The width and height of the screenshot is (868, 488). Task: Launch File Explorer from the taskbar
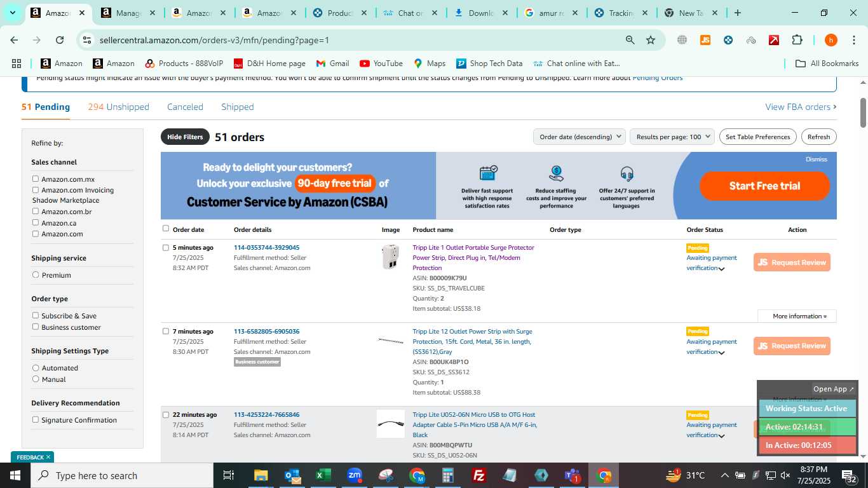tap(261, 475)
